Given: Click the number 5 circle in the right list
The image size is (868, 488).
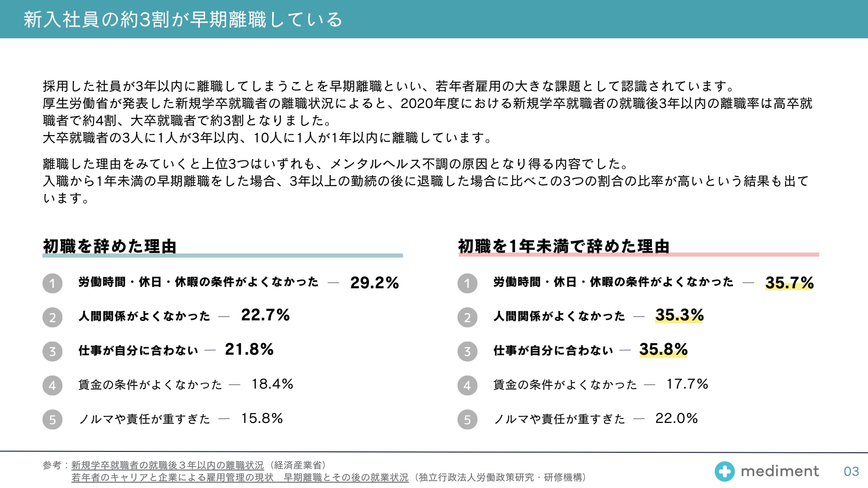Looking at the screenshot, I should [x=467, y=419].
